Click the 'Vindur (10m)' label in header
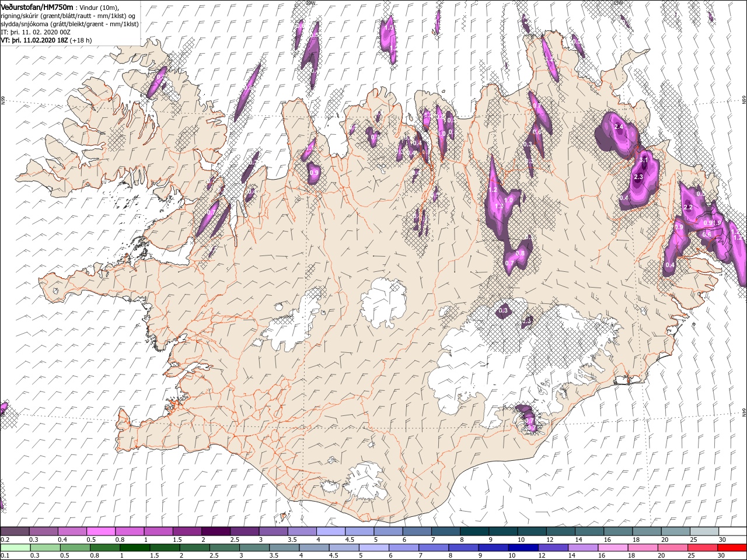747x560 pixels. click(99, 7)
